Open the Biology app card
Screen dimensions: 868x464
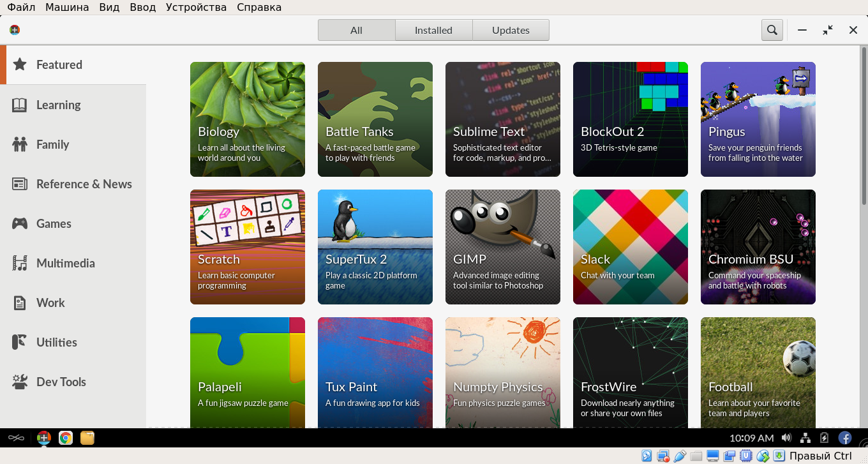(248, 119)
